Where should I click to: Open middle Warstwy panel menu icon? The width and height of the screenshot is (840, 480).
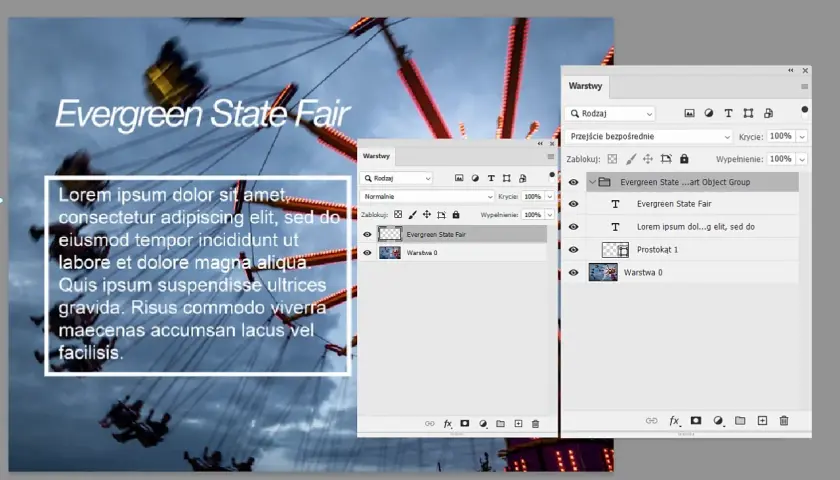click(x=551, y=156)
